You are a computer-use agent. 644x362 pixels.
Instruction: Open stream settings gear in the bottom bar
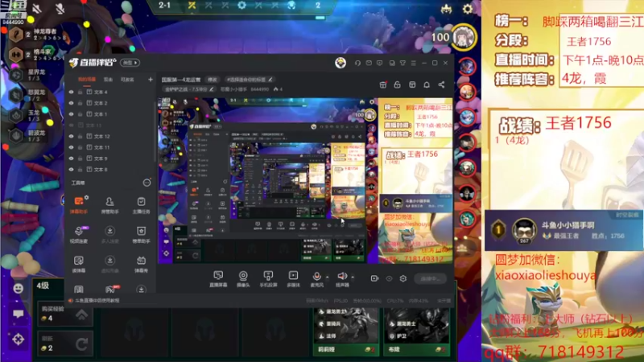coord(403,278)
